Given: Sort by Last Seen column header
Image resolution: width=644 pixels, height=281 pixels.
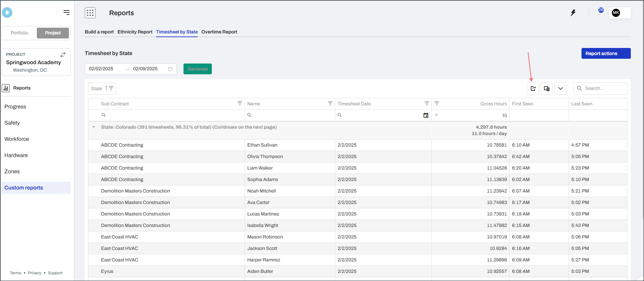Looking at the screenshot, I should (x=582, y=104).
